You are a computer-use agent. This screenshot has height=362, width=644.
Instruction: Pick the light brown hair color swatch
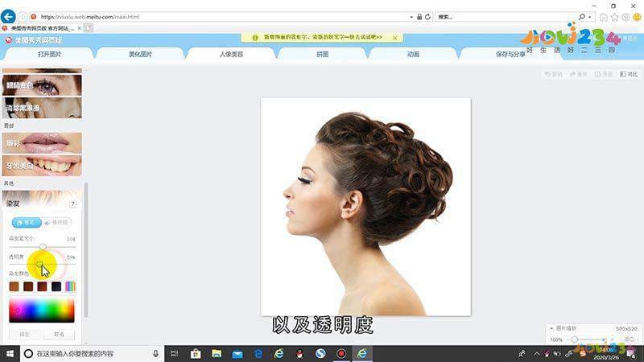point(14,286)
